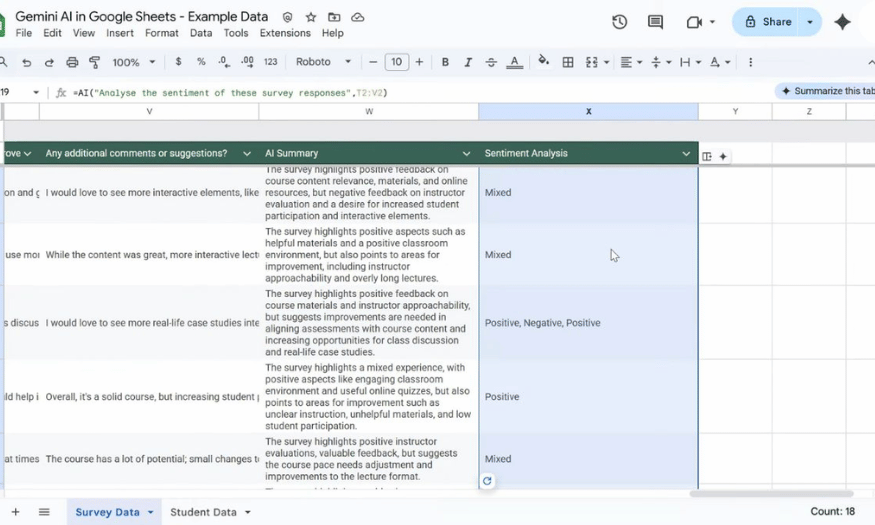
Task: Switch to the Student Data tab
Action: [x=203, y=512]
